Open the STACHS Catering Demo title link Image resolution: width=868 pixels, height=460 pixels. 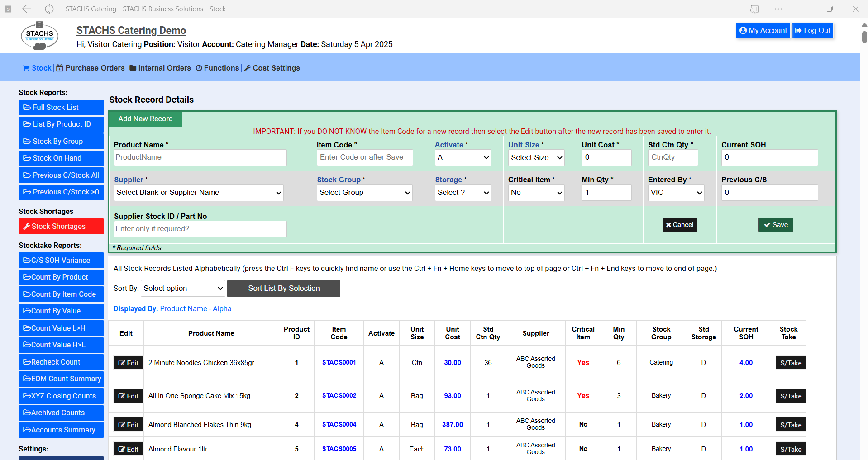(x=131, y=30)
